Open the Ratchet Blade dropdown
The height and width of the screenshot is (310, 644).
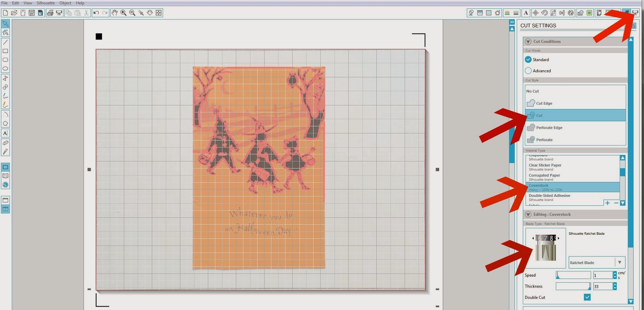597,262
